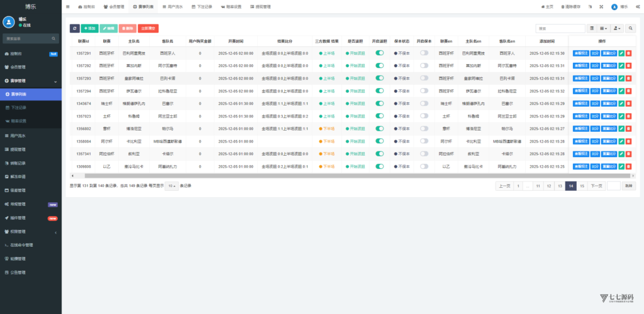The height and width of the screenshot is (314, 644).
Task: Click the page-jump number input box
Action: [614, 186]
